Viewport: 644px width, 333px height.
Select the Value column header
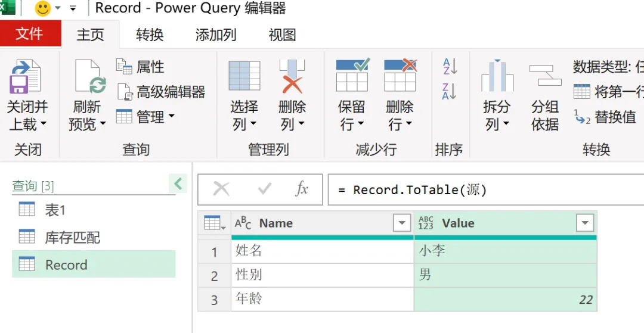(506, 223)
